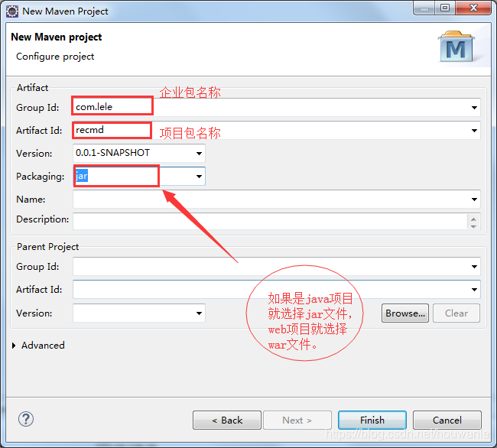Click the "New Maven project" heading
497x448 pixels.
56,37
